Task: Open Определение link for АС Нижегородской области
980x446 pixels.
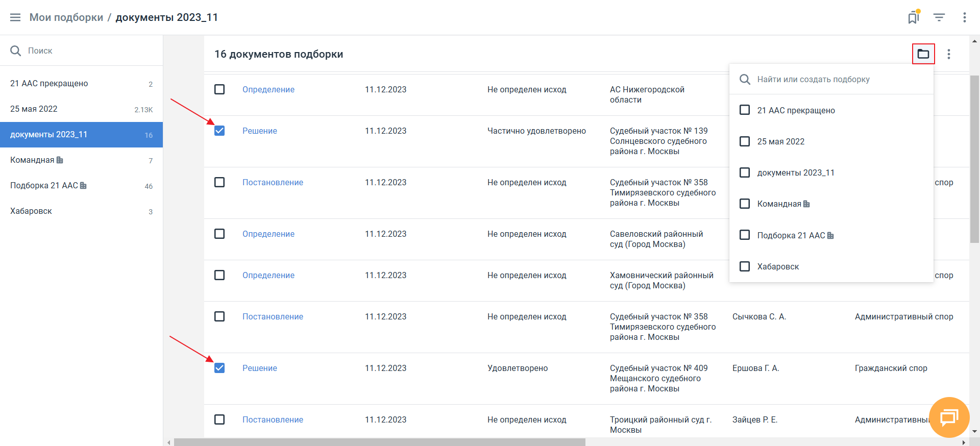Action: tap(268, 89)
